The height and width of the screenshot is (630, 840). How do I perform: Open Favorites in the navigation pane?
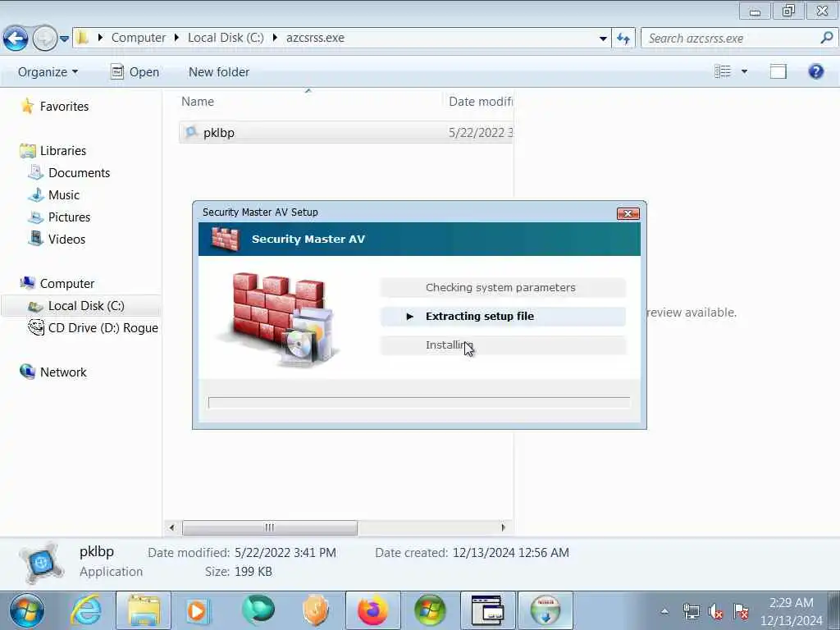tap(64, 106)
